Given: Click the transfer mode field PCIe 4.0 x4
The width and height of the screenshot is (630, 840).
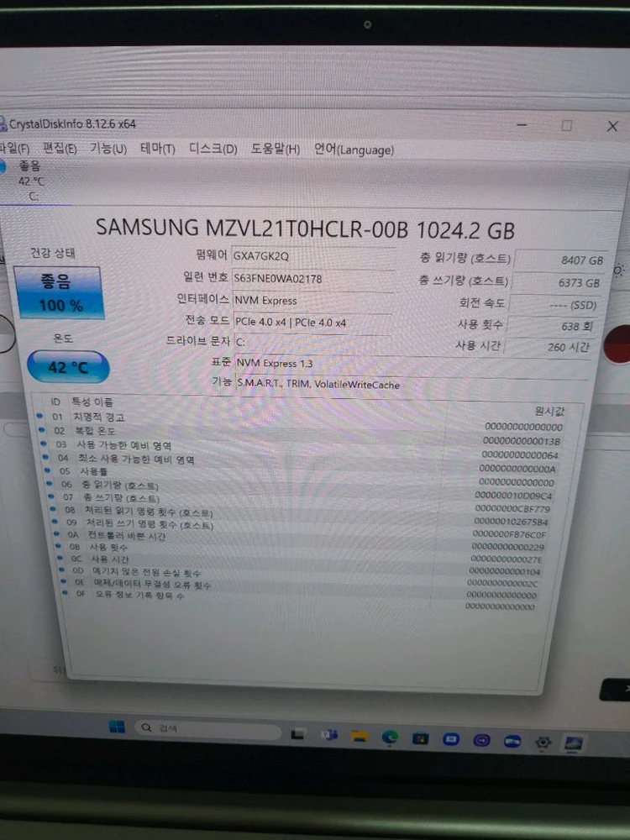Looking at the screenshot, I should 312,323.
